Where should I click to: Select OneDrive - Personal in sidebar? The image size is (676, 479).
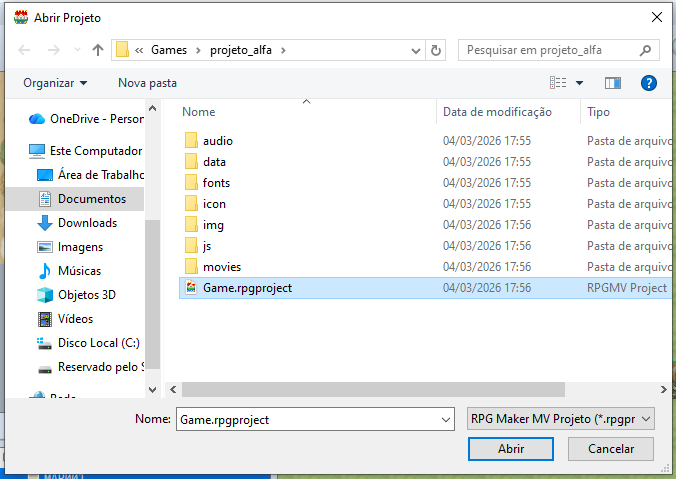pyautogui.click(x=86, y=119)
